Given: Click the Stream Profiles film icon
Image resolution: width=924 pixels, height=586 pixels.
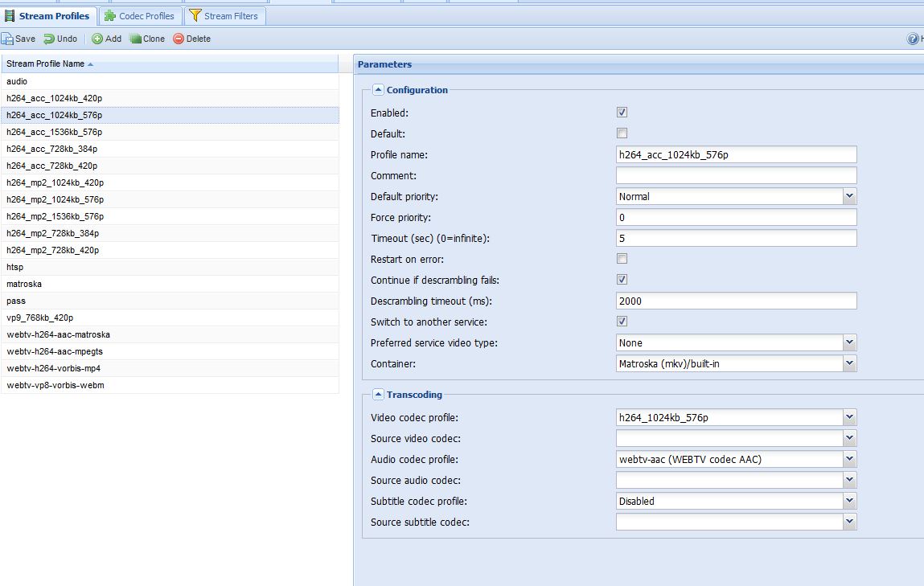Looking at the screenshot, I should 10,16.
